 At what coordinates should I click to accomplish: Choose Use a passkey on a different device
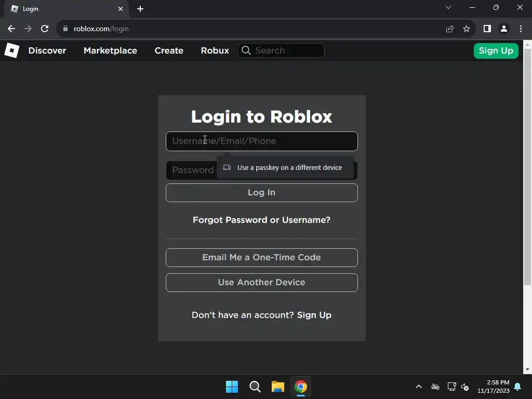[x=285, y=167]
